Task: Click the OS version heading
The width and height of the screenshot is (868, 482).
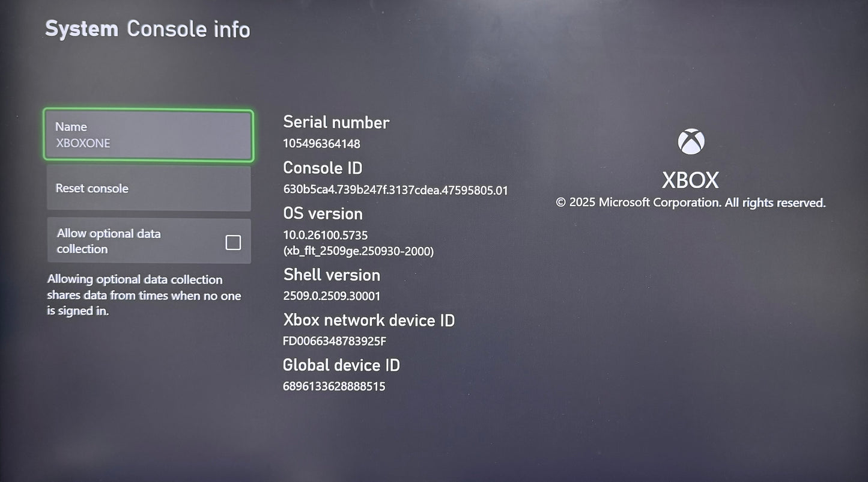Action: pyautogui.click(x=323, y=213)
